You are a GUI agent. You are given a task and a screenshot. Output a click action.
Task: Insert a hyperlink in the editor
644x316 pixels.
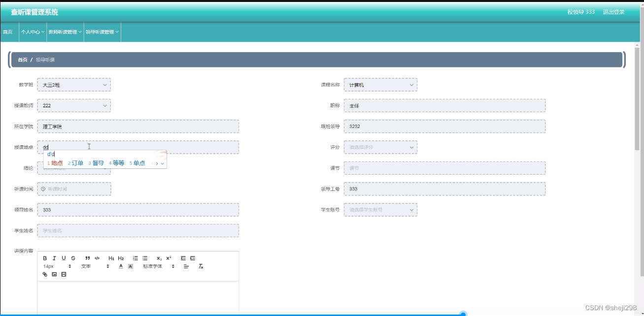click(45, 275)
